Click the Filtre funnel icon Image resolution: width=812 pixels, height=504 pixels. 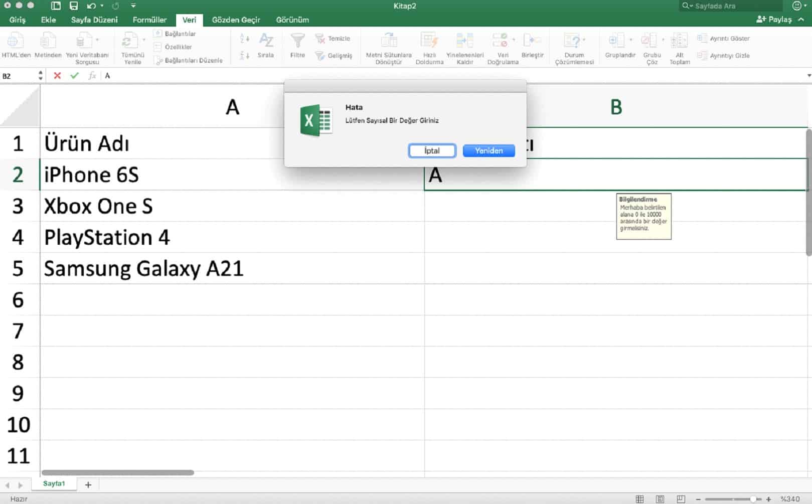(x=297, y=41)
